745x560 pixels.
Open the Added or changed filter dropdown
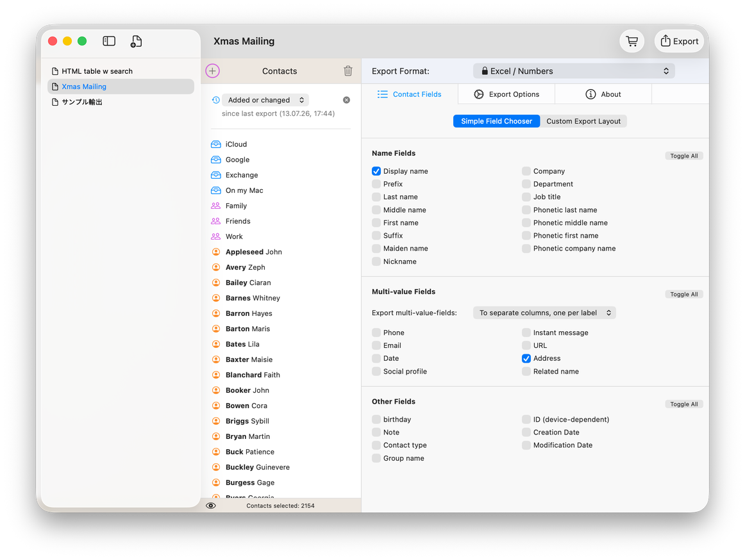[x=265, y=100]
